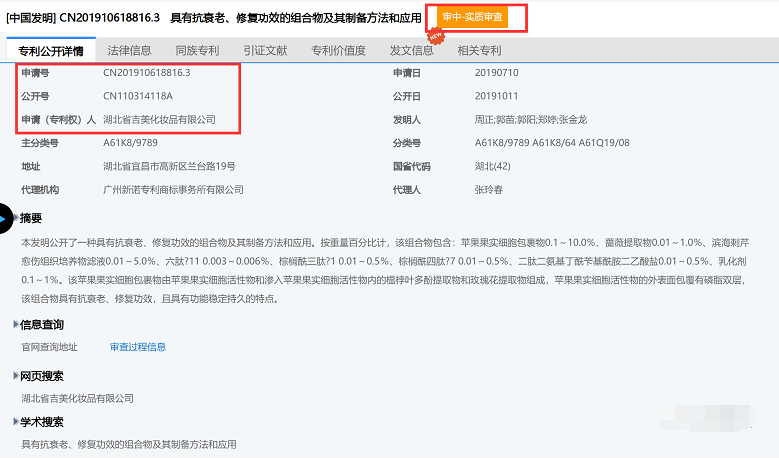Viewport: 779px width, 458px height.
Task: Click the black circular arrow icon at left edge
Action: 4,217
